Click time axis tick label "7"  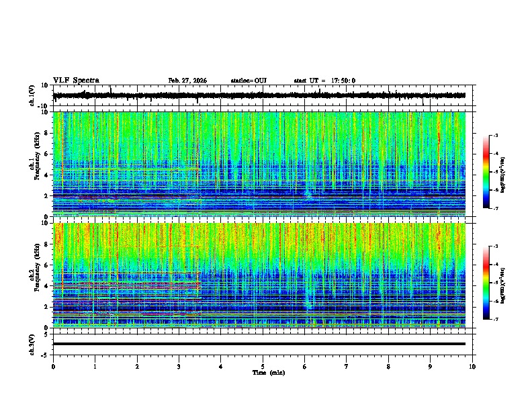coord(347,367)
